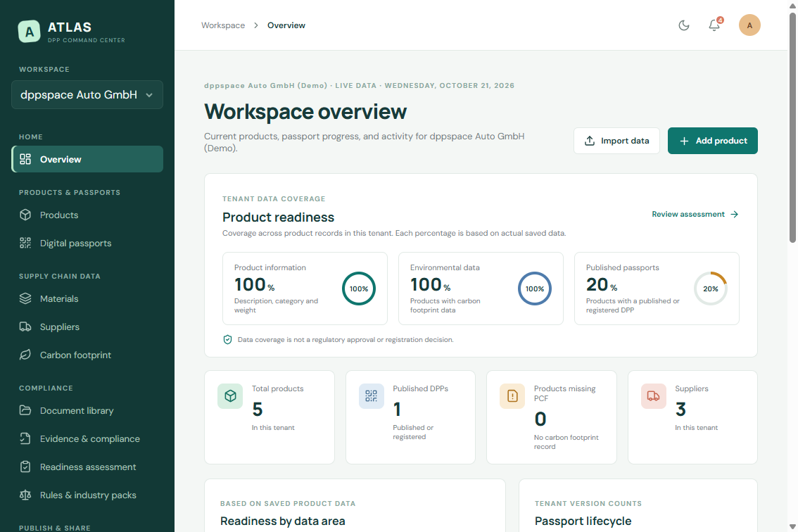The width and height of the screenshot is (798, 532).
Task: Click the Digital passports QR icon in the sidebar
Action: [x=25, y=243]
